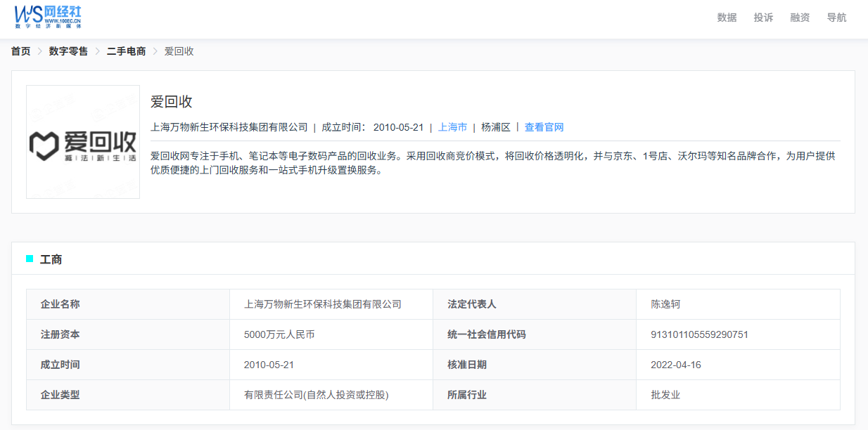Image resolution: width=868 pixels, height=430 pixels.
Task: Click the 爱回收 company title heading
Action: point(172,101)
